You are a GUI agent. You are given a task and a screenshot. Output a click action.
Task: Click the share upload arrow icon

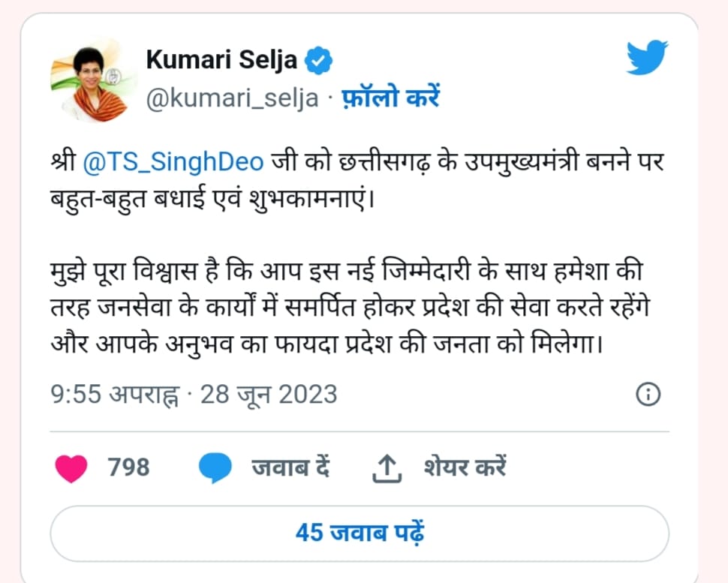point(387,469)
